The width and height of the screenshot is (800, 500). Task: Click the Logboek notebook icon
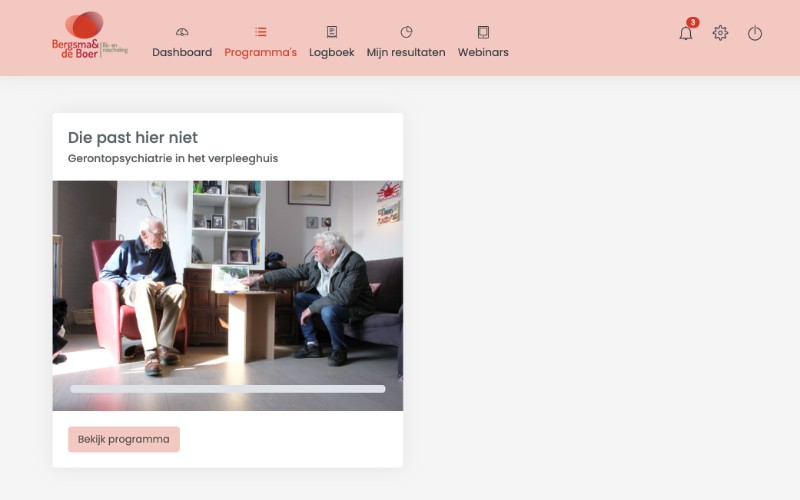click(332, 32)
